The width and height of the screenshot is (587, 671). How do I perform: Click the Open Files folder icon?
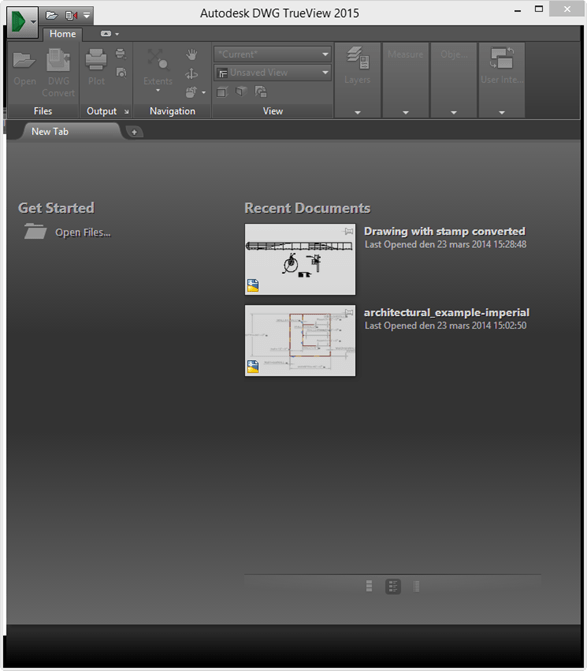tap(35, 232)
